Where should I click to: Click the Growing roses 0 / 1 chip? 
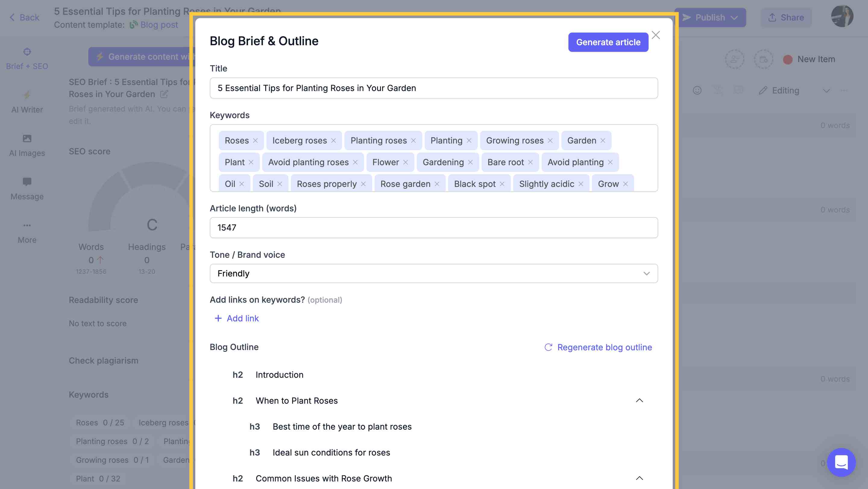click(x=112, y=460)
